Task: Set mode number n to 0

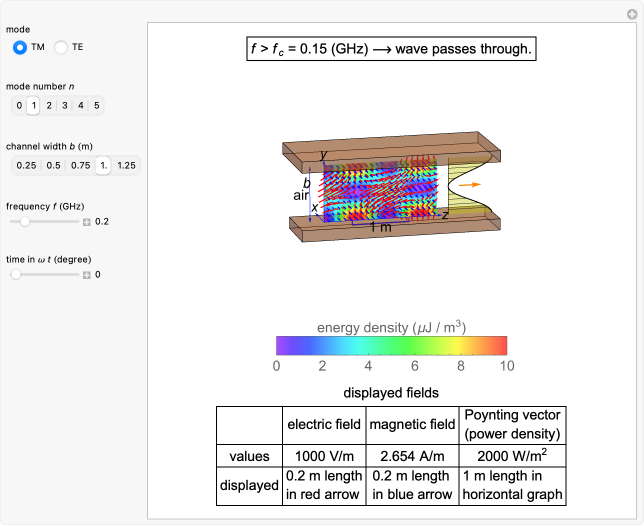Action: pyautogui.click(x=18, y=106)
